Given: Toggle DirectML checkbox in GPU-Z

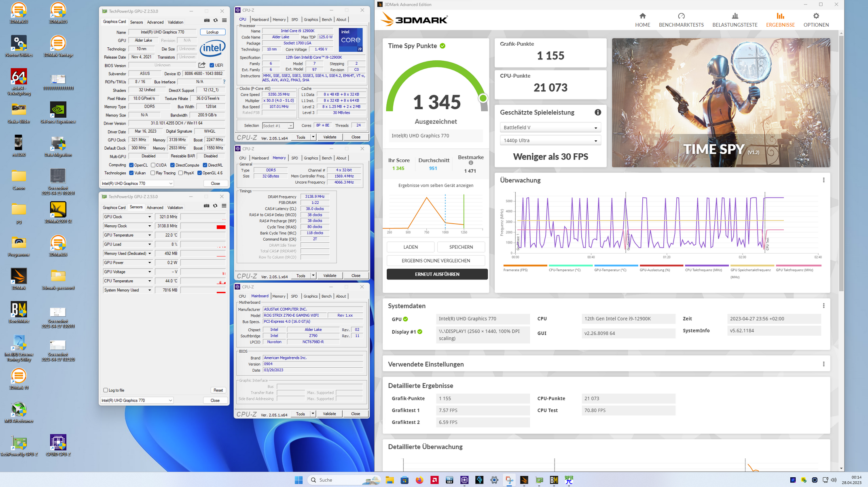Looking at the screenshot, I should (205, 165).
